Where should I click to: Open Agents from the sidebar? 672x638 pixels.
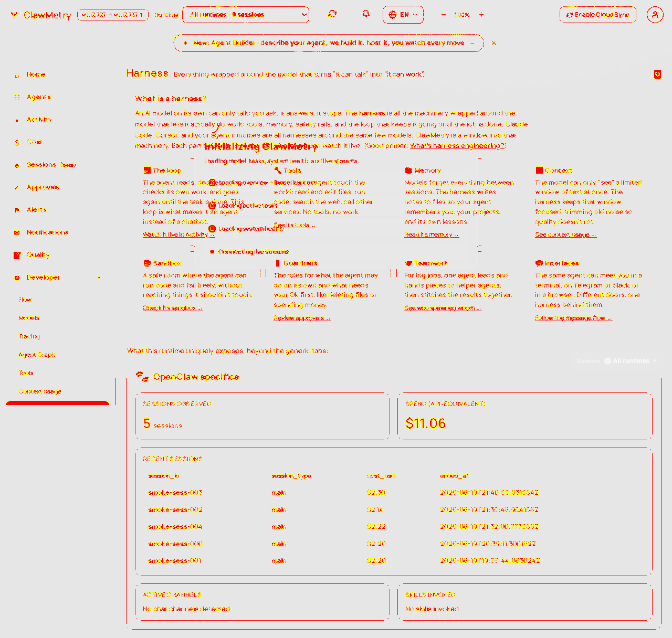[38, 97]
